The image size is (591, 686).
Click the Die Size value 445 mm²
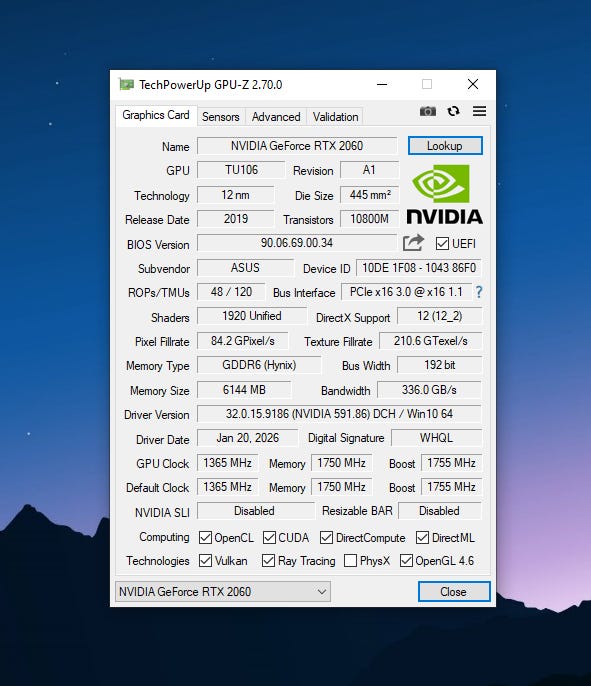370,195
